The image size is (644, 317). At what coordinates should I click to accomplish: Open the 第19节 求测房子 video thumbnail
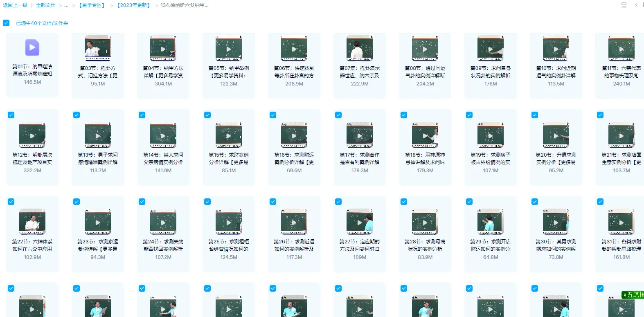(x=491, y=135)
